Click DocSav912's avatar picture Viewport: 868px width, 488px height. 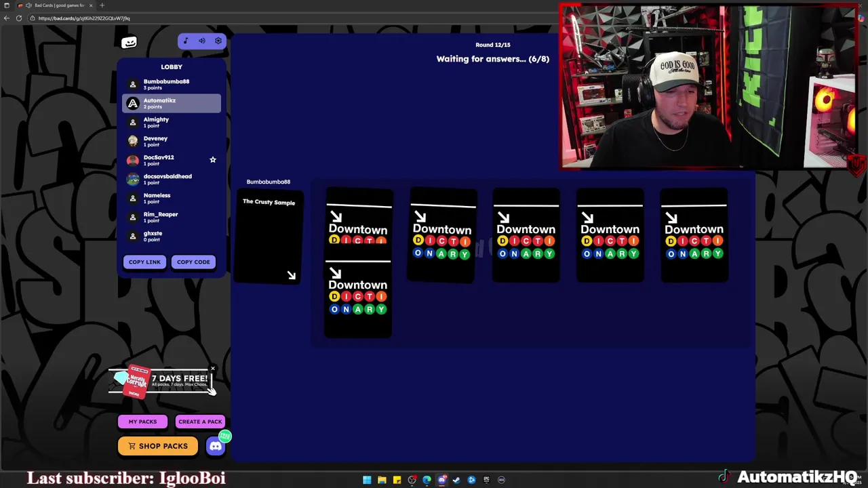pyautogui.click(x=133, y=160)
